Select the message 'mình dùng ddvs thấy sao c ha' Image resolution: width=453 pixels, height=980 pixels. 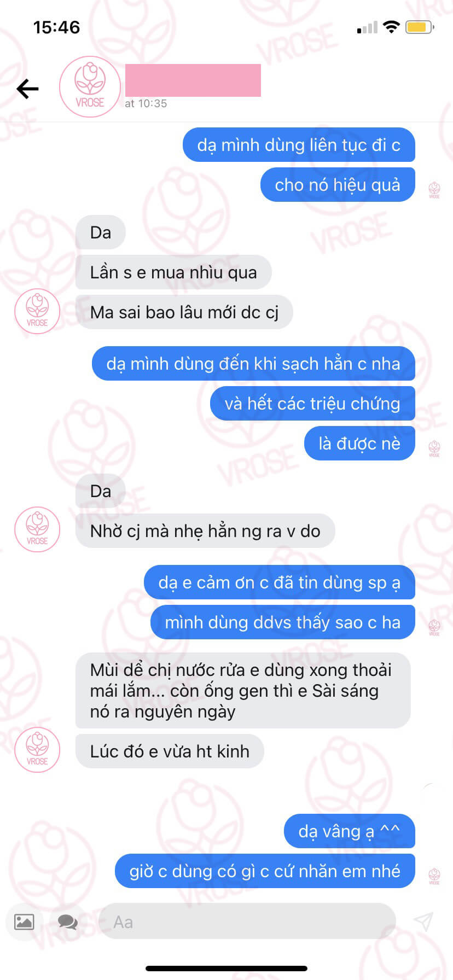[x=283, y=622]
